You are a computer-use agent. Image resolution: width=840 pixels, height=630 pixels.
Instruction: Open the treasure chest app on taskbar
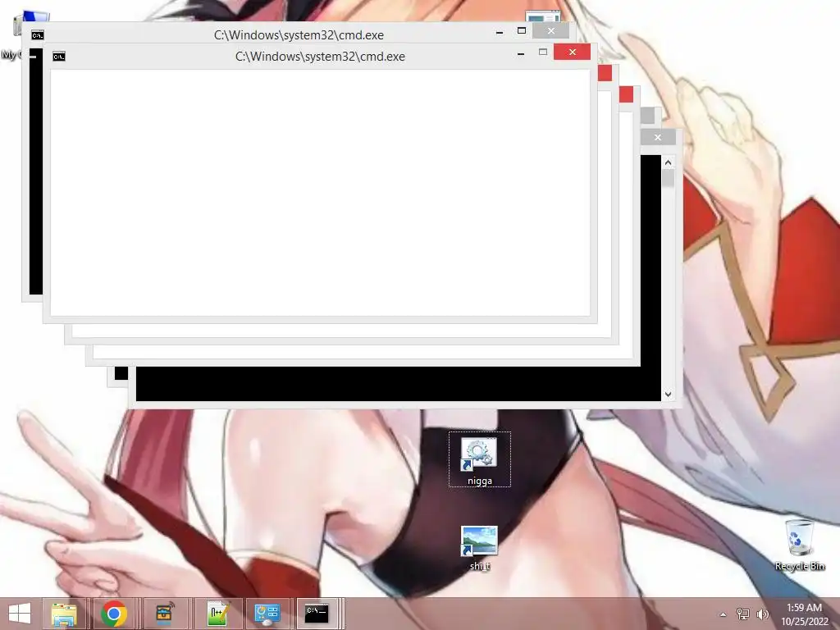point(165,614)
